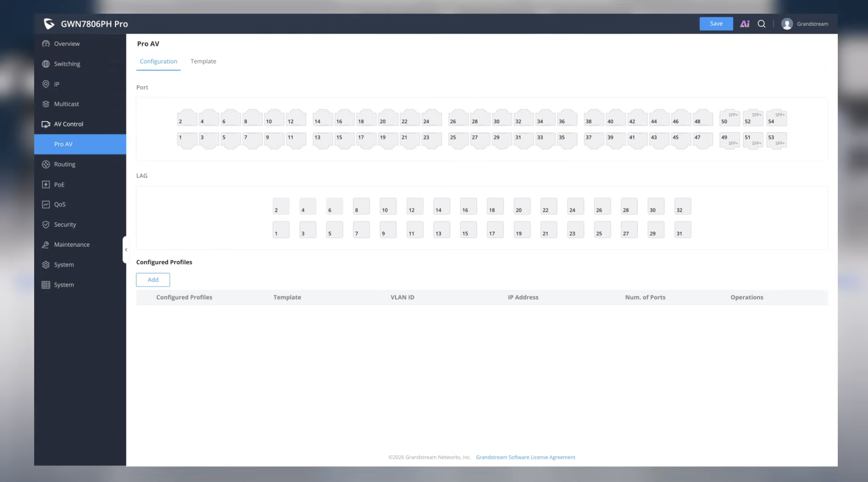
Task: Click the Num. of Ports column header
Action: [645, 297]
